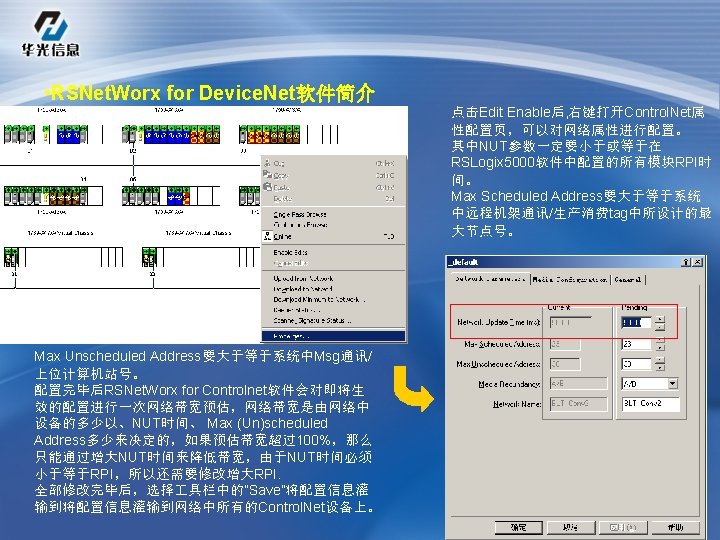Switch to the Network Parameters tab
Viewport: 720px width, 540px height.
490,279
